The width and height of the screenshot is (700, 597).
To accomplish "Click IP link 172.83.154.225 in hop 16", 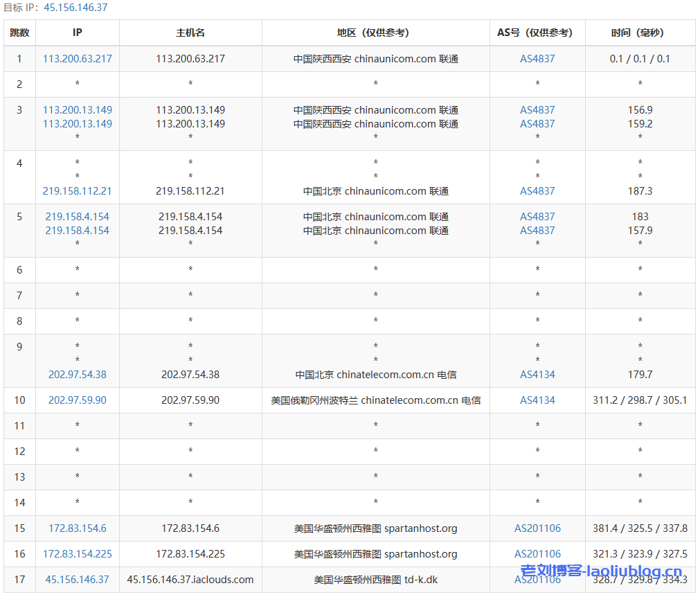I will (x=77, y=554).
